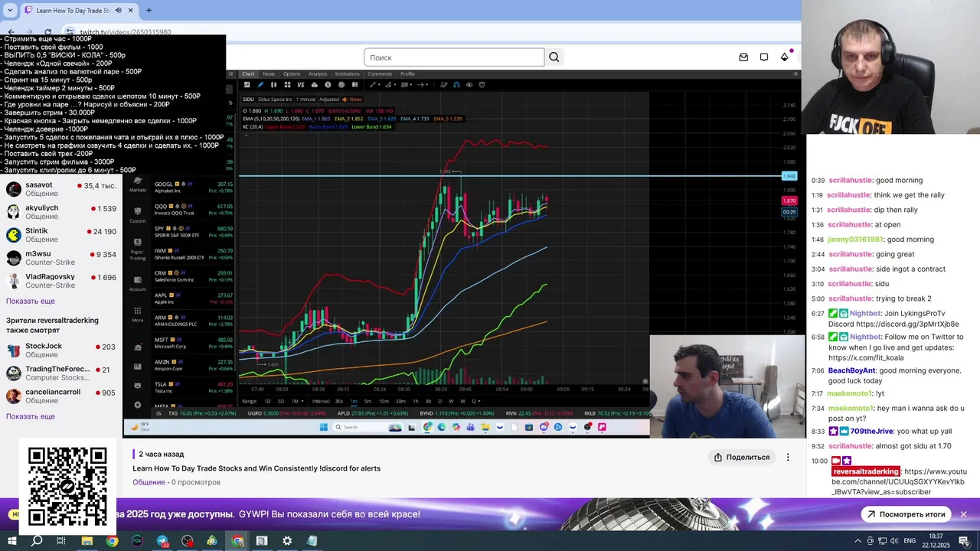Image resolution: width=980 pixels, height=551 pixels.
Task: Click the Twitch search magnifier button
Action: pyautogui.click(x=554, y=57)
